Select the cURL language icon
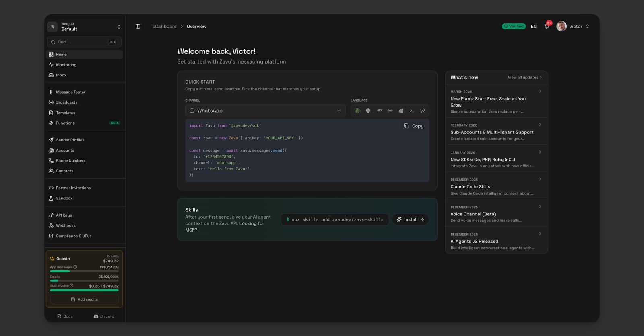This screenshot has height=336, width=644. pyautogui.click(x=423, y=111)
